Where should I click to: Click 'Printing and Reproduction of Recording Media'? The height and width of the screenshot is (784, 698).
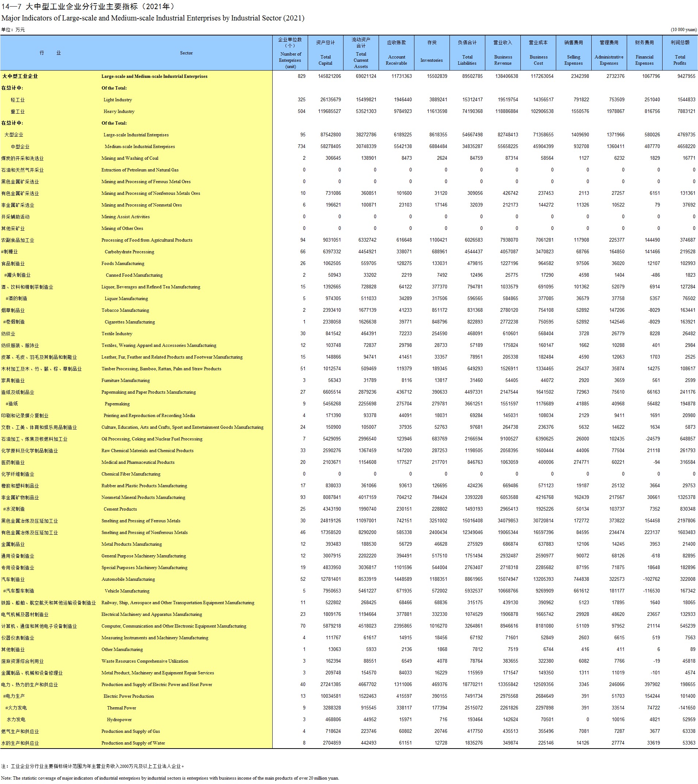(149, 416)
